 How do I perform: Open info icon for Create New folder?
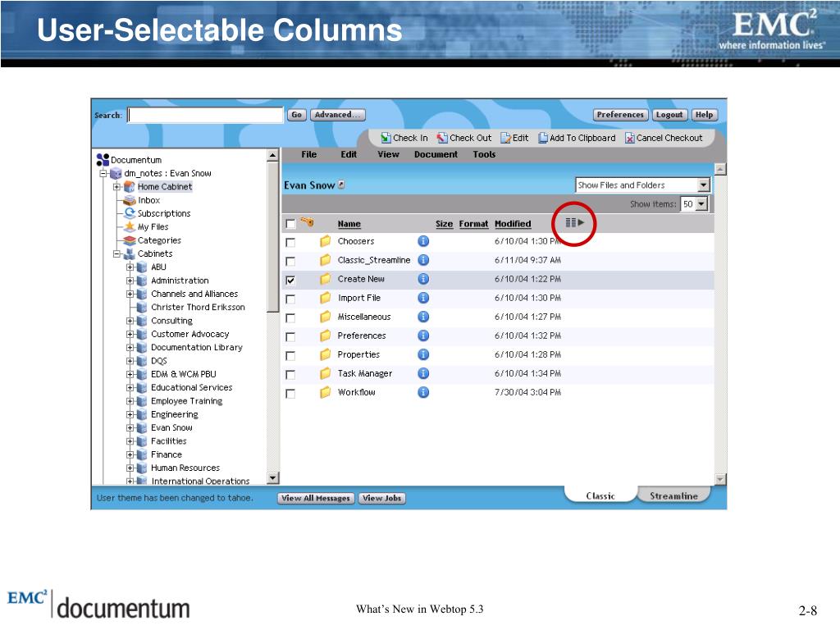(423, 279)
